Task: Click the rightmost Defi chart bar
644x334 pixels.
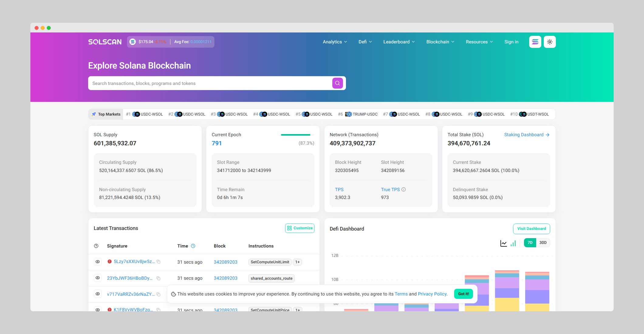Action: (x=537, y=292)
